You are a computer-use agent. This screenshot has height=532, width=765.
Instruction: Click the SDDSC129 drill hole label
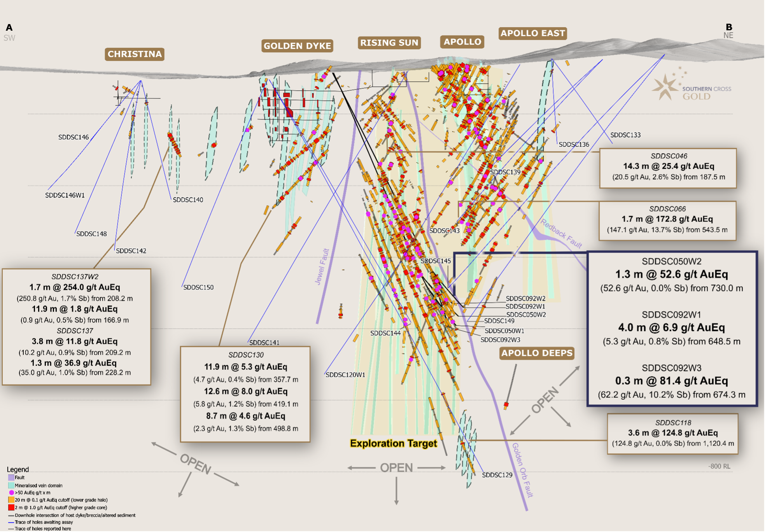[x=497, y=475]
